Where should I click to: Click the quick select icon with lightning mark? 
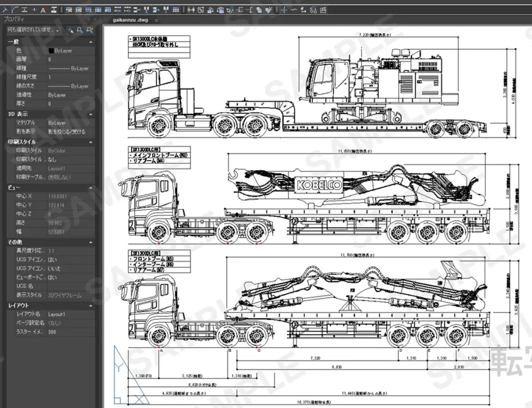[x=89, y=30]
